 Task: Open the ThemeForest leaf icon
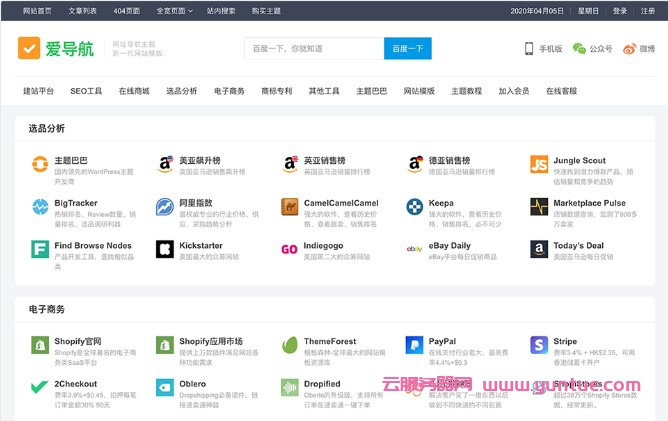[290, 345]
